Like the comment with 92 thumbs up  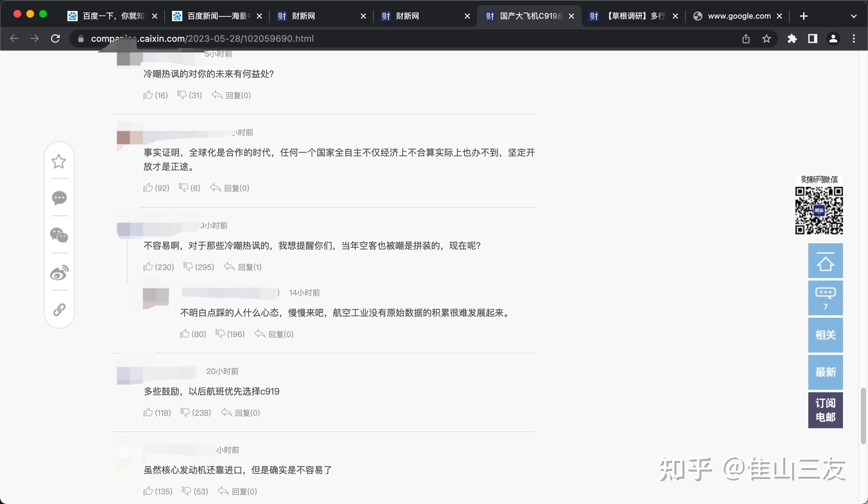(x=148, y=188)
